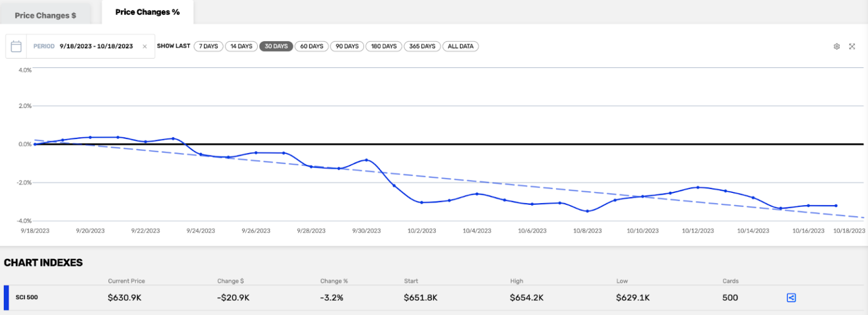Show last 7 days
The height and width of the screenshot is (315, 868).
point(209,46)
